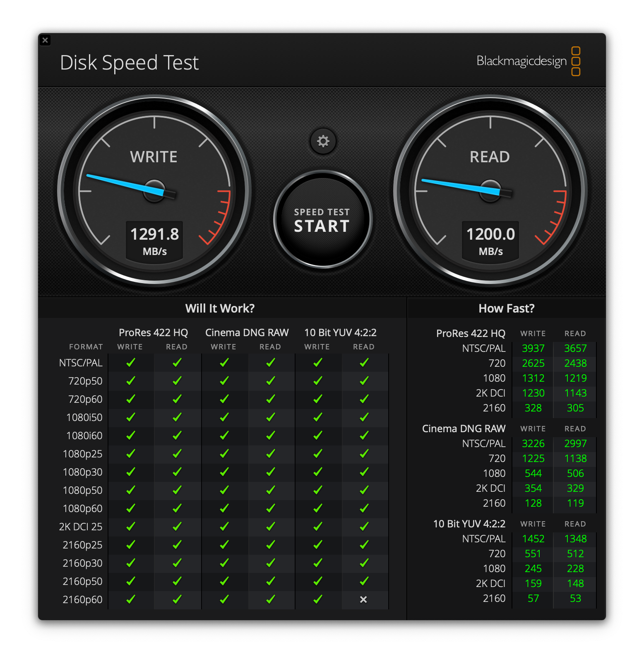Click 'ProRes 422 HQ' header in Will It Work
644x664 pixels.
154,333
